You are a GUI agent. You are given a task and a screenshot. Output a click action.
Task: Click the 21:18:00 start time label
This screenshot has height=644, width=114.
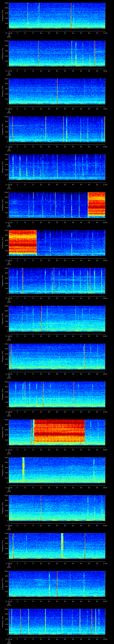tap(9, 109)
